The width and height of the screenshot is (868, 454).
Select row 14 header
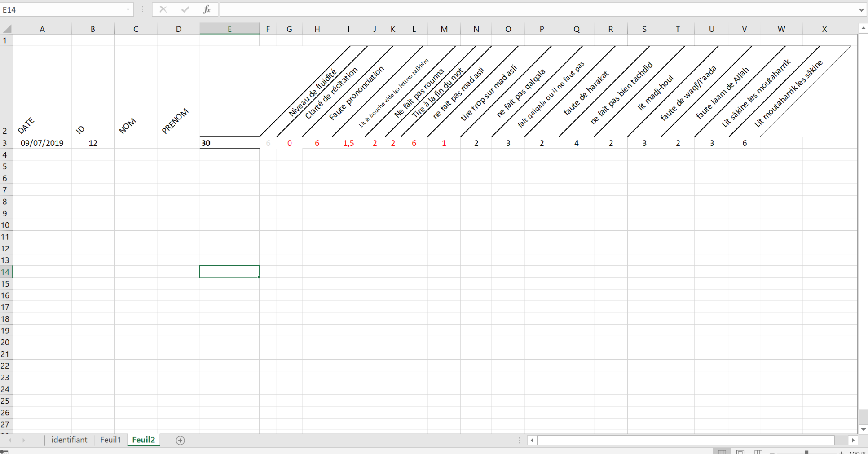[5, 272]
